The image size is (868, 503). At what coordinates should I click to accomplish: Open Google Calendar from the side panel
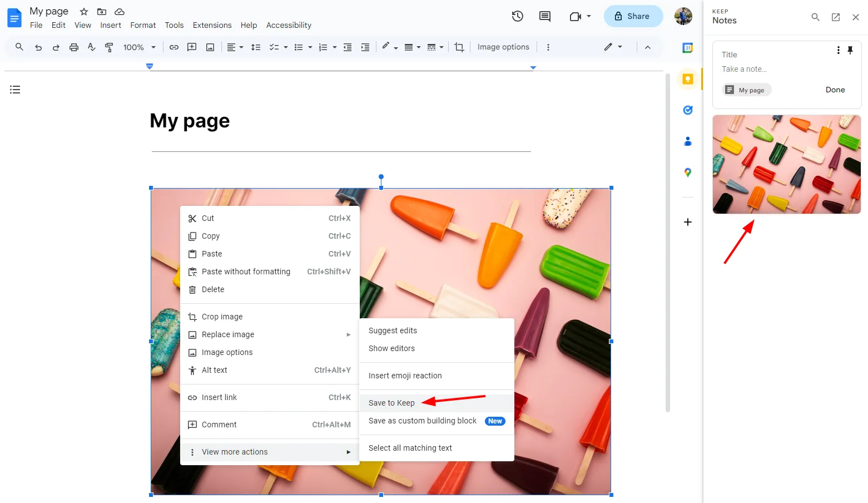point(688,48)
